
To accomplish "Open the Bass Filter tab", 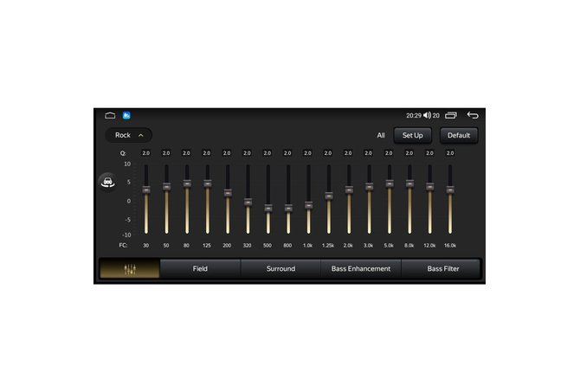I will [x=442, y=269].
